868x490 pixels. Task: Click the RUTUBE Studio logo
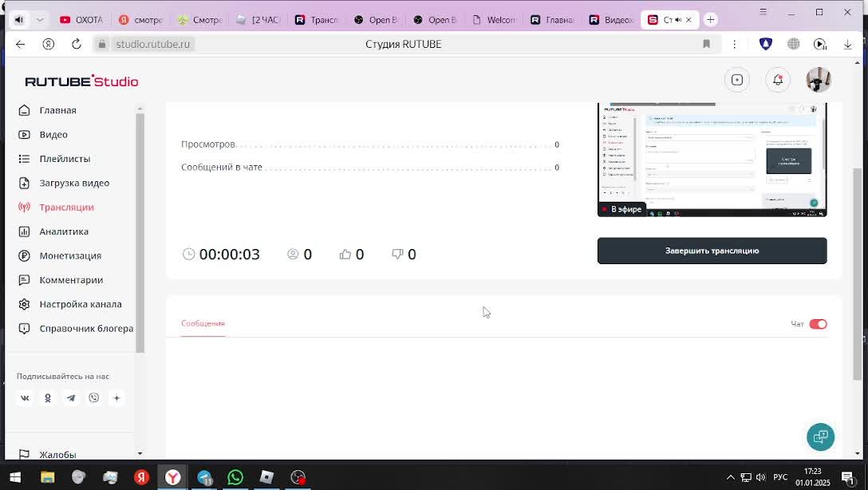click(81, 81)
